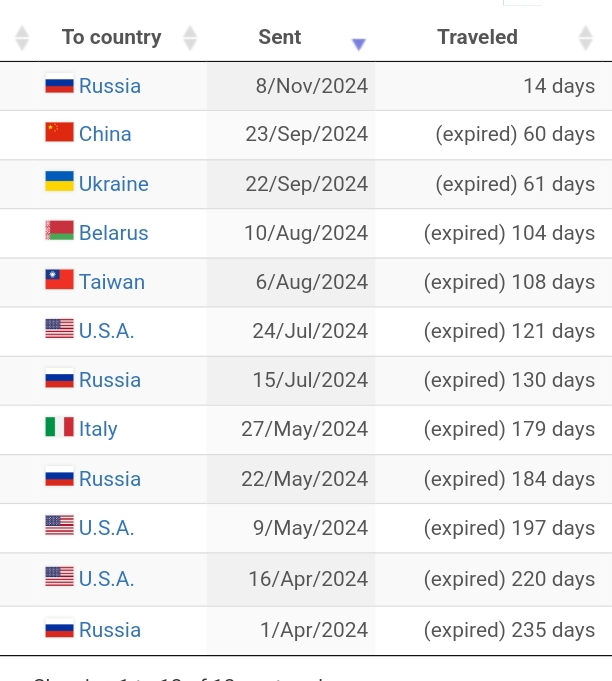The image size is (612, 681).
Task: Click the Italy flag icon
Action: point(60,427)
